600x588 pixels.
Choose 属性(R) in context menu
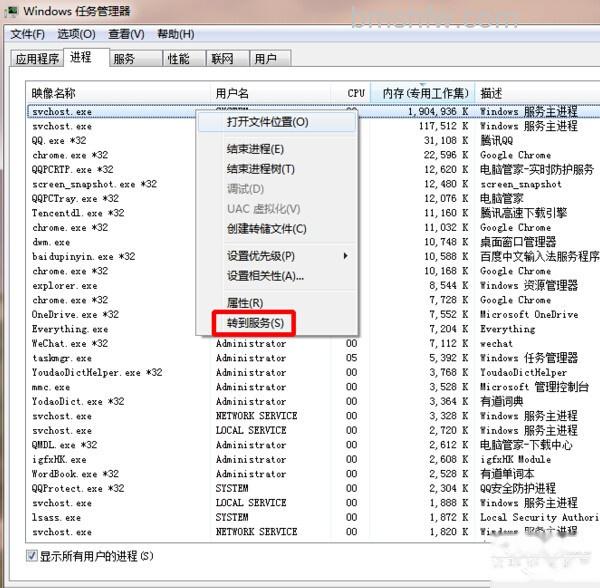click(277, 303)
